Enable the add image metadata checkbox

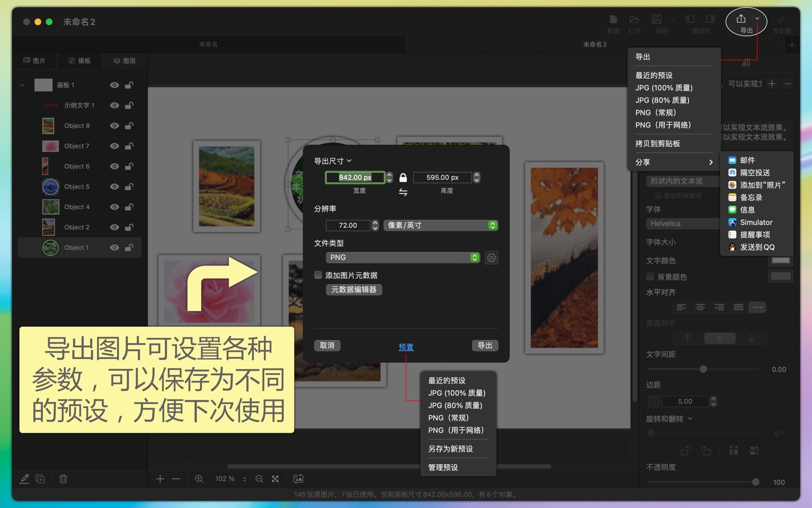point(318,275)
